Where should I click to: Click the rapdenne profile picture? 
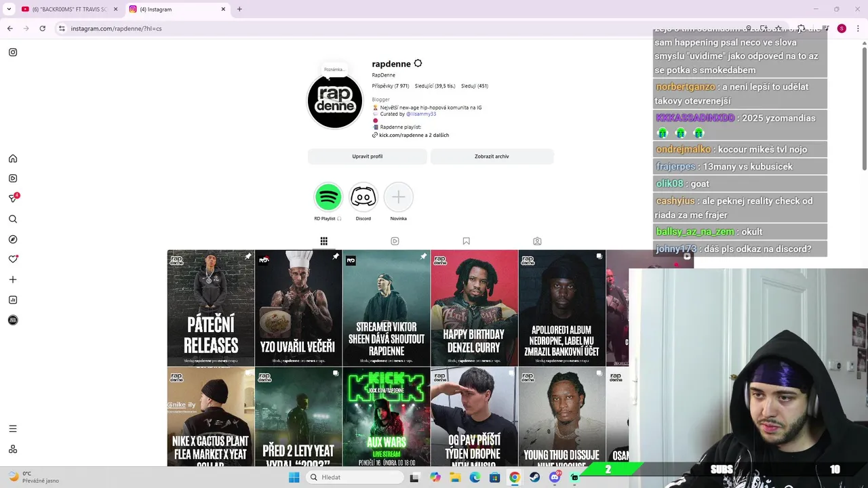pyautogui.click(x=335, y=101)
